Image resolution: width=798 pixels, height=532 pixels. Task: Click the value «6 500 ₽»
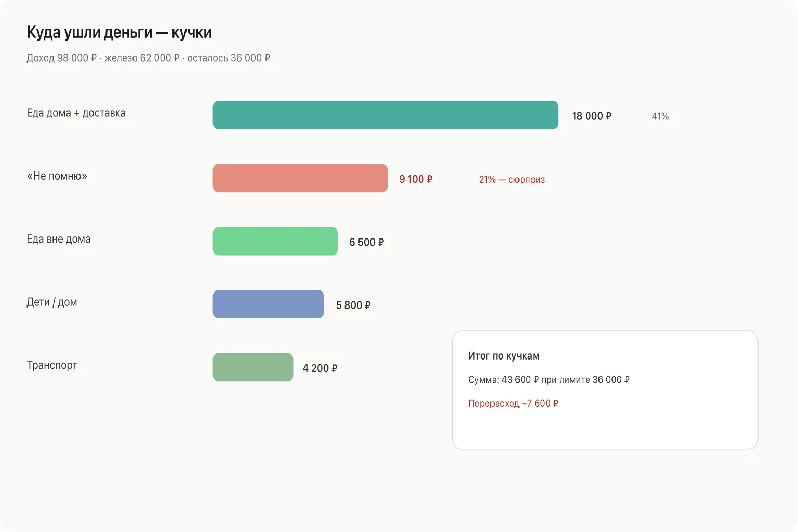coord(367,242)
